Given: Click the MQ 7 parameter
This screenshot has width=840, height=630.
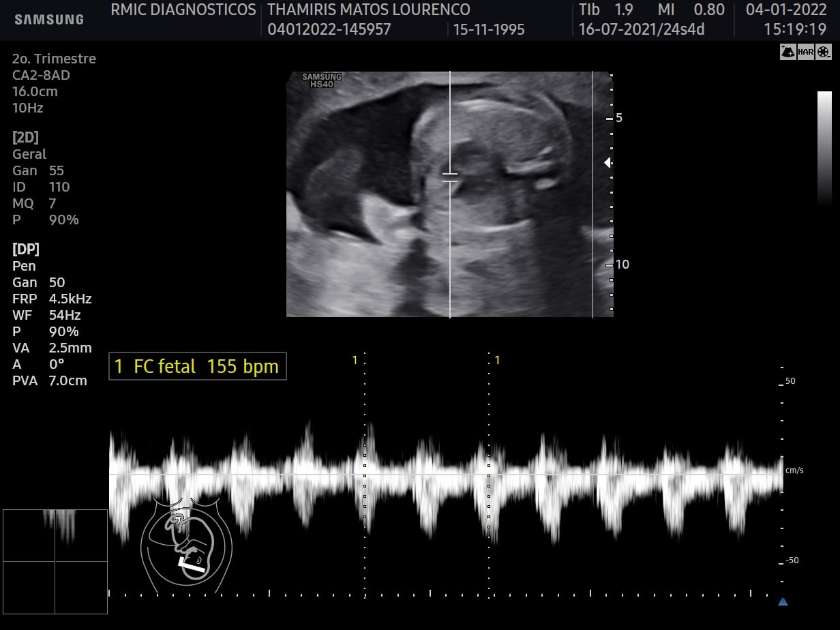Looking at the screenshot, I should (x=34, y=203).
